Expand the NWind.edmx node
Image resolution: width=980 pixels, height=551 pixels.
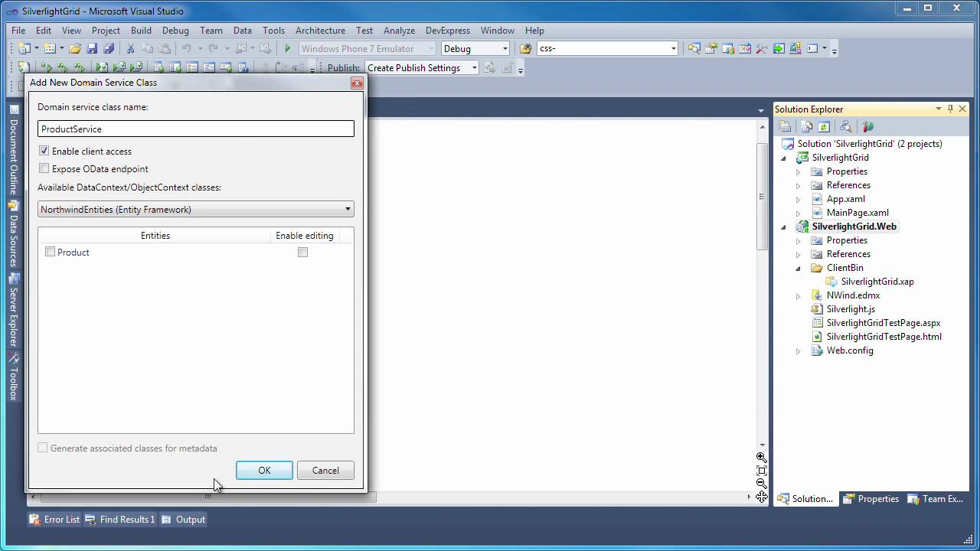[798, 295]
